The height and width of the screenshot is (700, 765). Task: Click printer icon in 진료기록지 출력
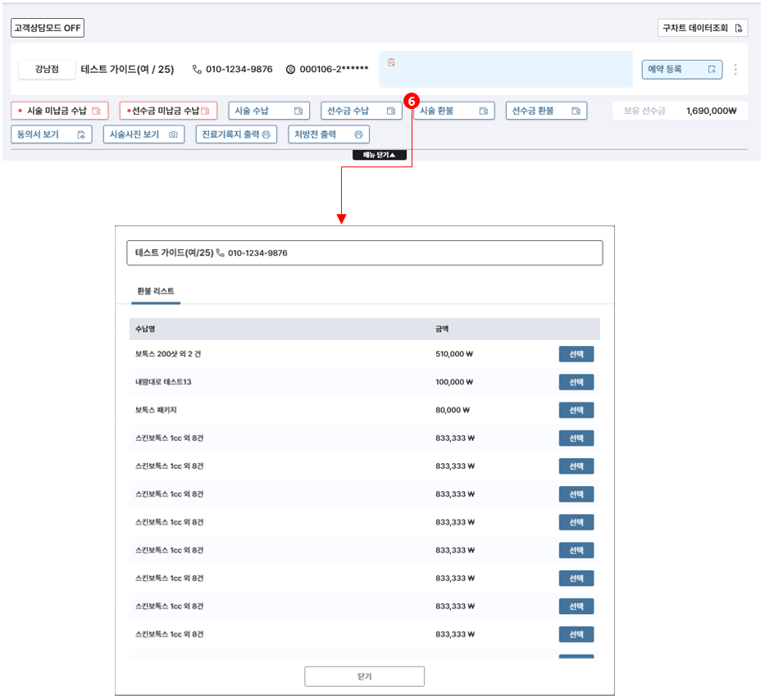(266, 134)
